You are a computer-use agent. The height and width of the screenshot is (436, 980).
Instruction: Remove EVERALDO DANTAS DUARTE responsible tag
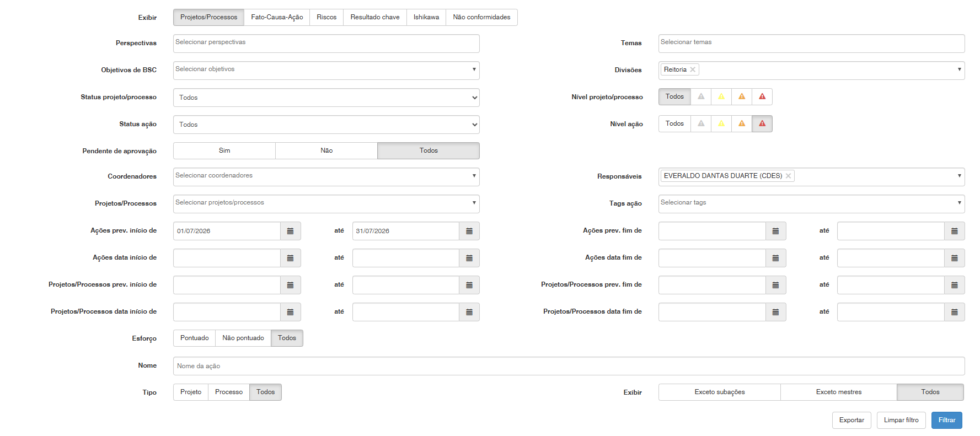[789, 176]
